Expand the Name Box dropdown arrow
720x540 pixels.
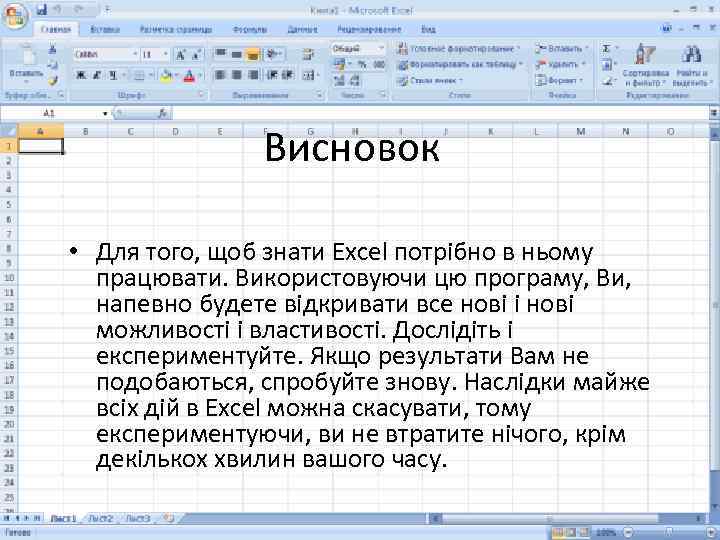pos(105,113)
